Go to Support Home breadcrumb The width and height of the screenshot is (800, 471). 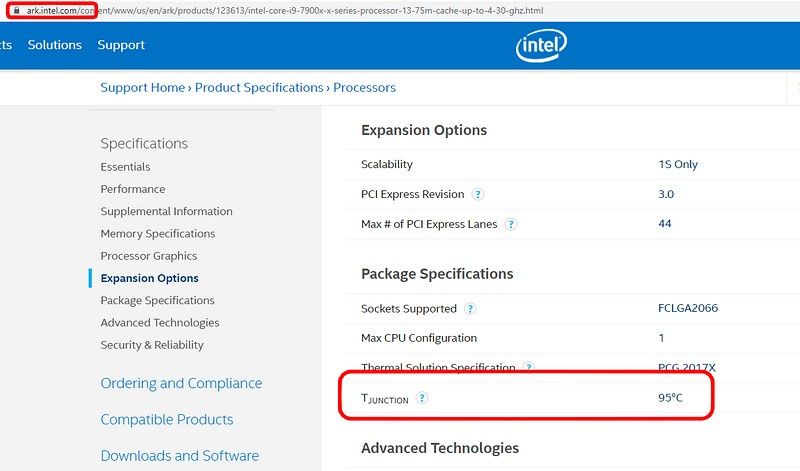pos(142,87)
